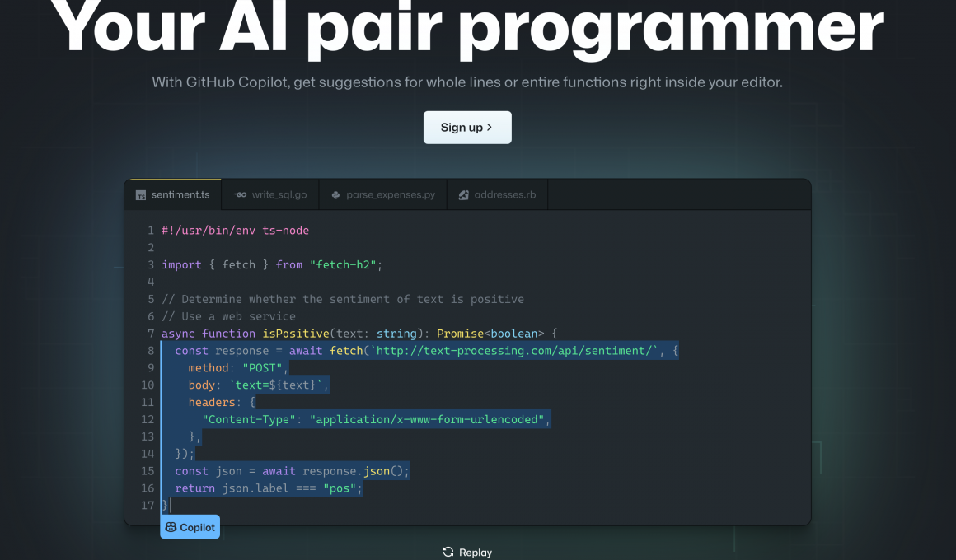Click the Replay control below the editor
The width and height of the screenshot is (956, 560).
467,552
